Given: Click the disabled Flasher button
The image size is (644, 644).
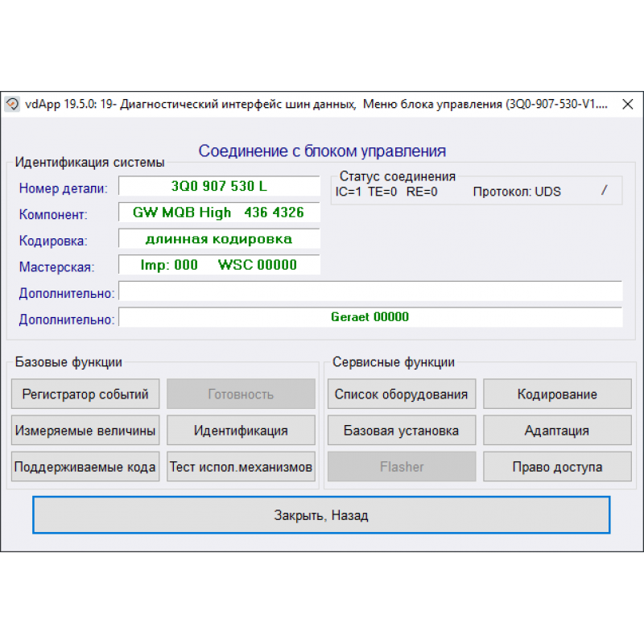Looking at the screenshot, I should (401, 466).
